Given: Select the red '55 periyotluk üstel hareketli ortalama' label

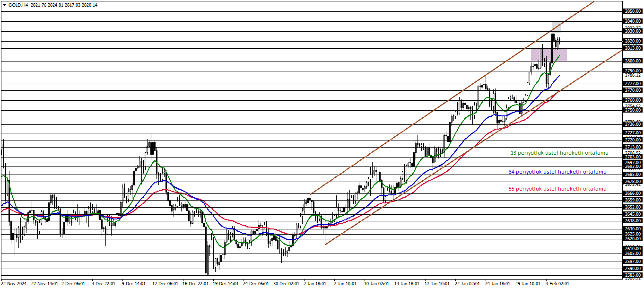Looking at the screenshot, I should [x=557, y=189].
